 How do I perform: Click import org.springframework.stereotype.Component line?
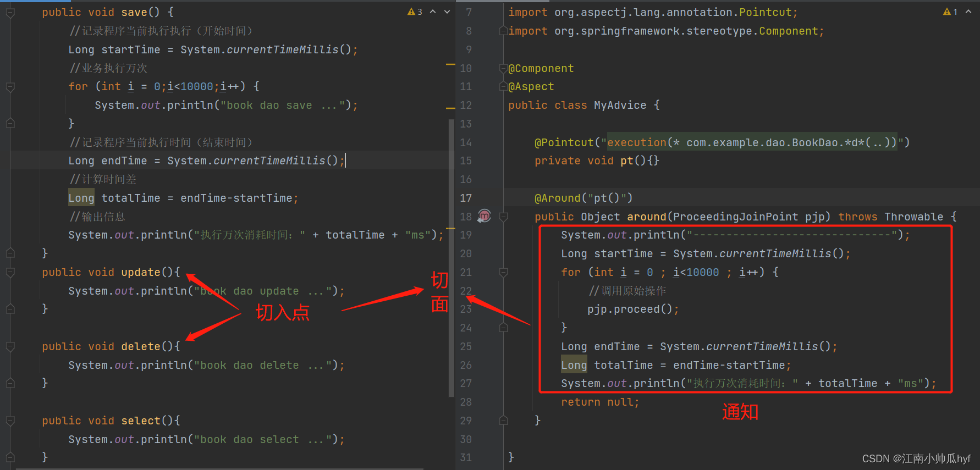666,31
